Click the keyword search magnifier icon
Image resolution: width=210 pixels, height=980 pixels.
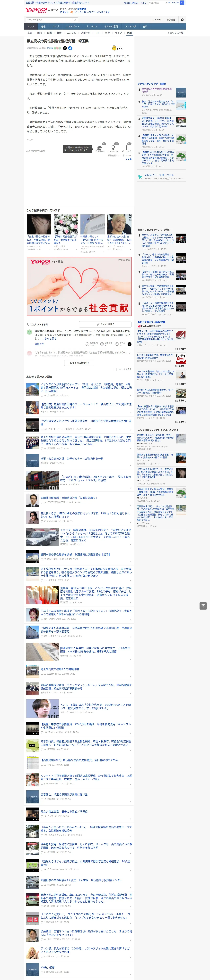tap(75, 20)
